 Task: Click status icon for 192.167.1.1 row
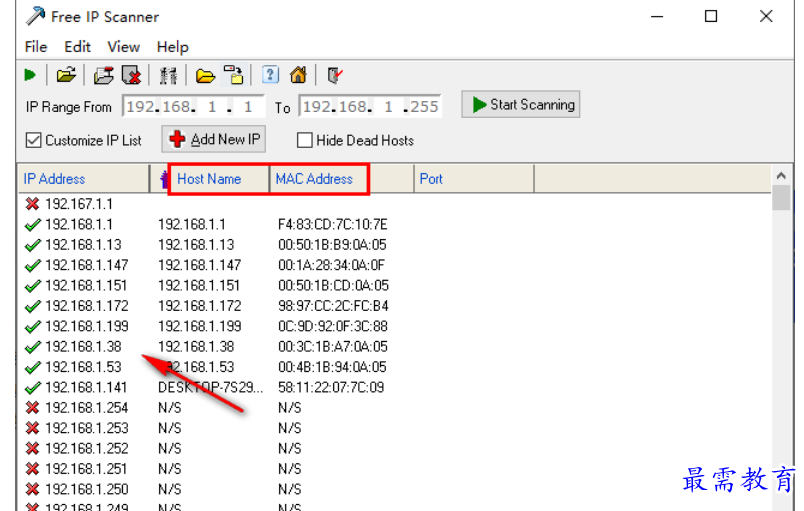[32, 204]
